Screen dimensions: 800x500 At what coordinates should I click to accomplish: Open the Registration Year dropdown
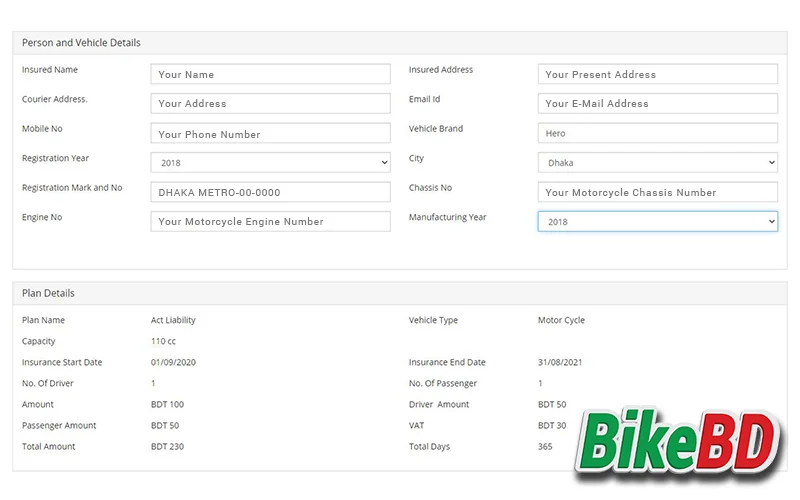point(270,163)
